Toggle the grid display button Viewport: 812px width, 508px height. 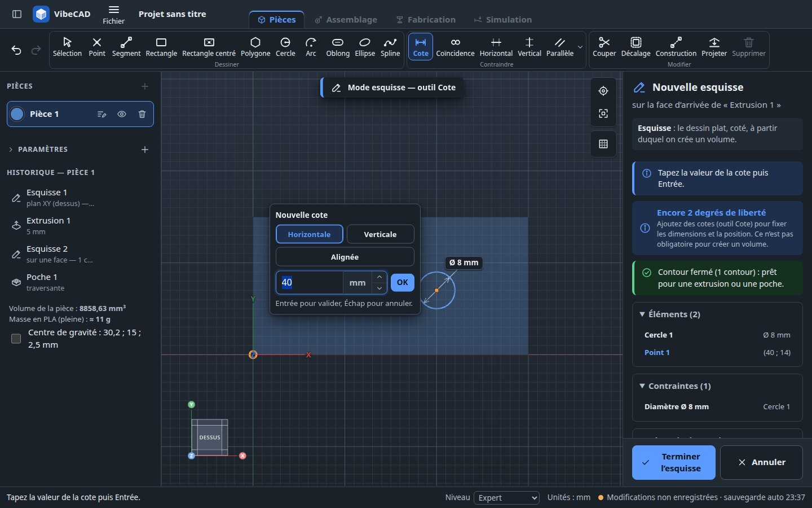(x=603, y=144)
